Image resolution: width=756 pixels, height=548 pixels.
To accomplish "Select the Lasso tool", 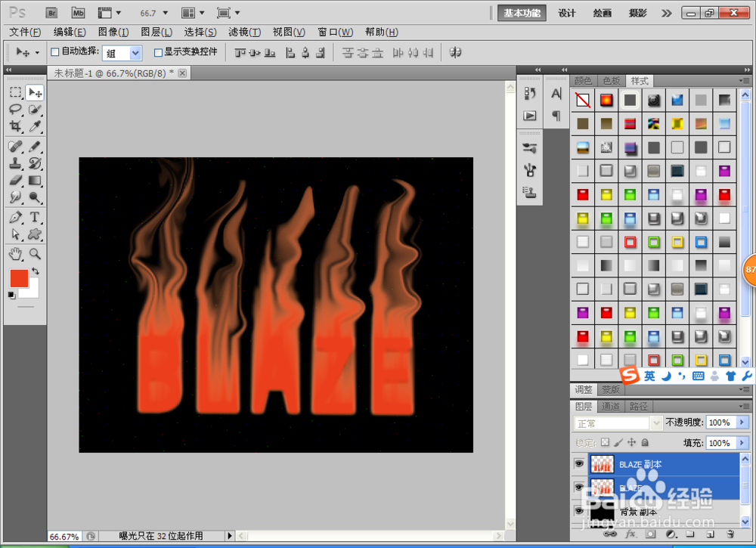I will 16,110.
